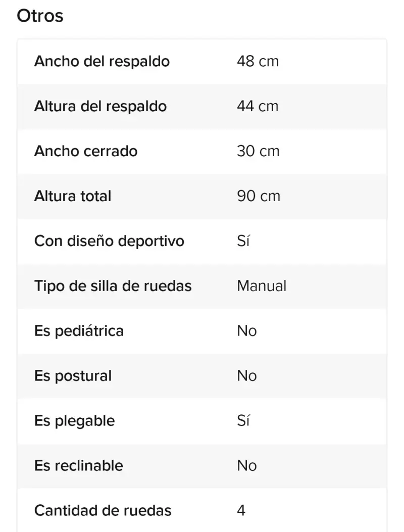This screenshot has height=532, width=404.
Task: Select the Es reclinable label
Action: coord(79,465)
